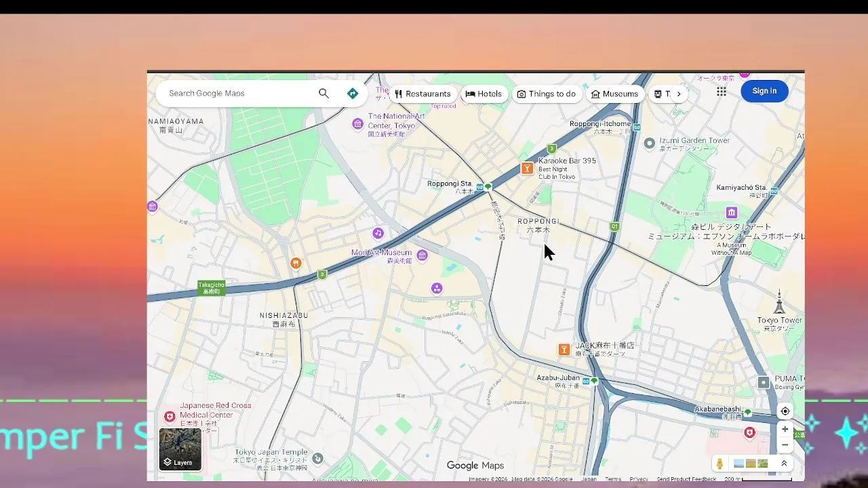
Task: Open directions with the blue arrow icon
Action: click(353, 94)
